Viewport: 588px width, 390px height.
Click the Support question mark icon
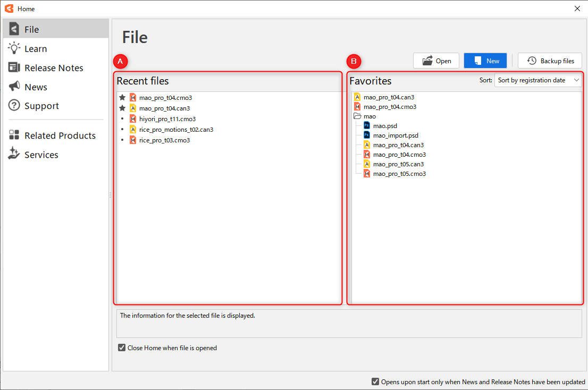pos(14,106)
